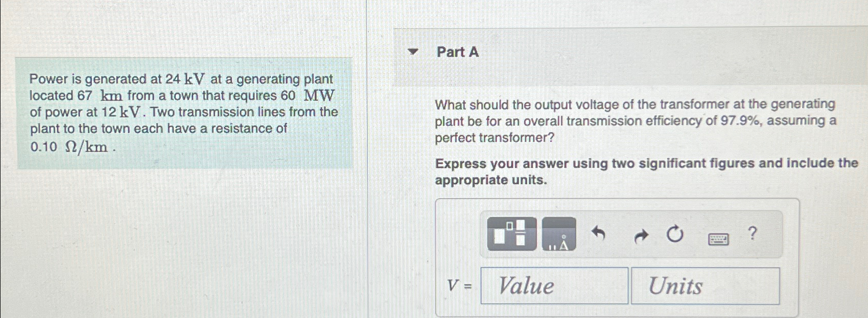Activate the answer toolbar redo button
This screenshot has height=318, width=868.
click(642, 235)
